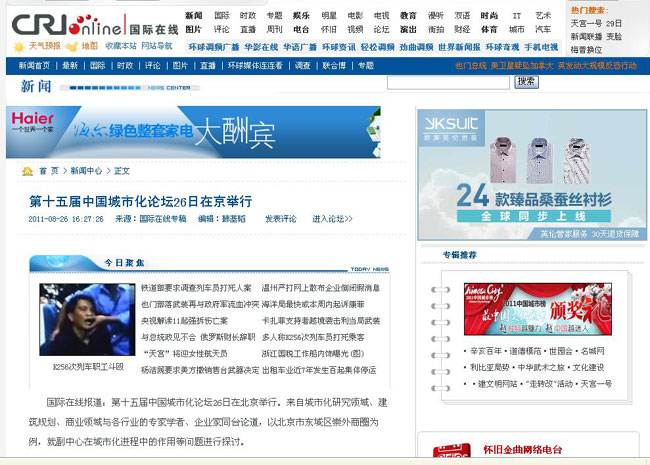650x465 pixels.
Task: Click 进入论坛>> link
Action: pyautogui.click(x=332, y=219)
